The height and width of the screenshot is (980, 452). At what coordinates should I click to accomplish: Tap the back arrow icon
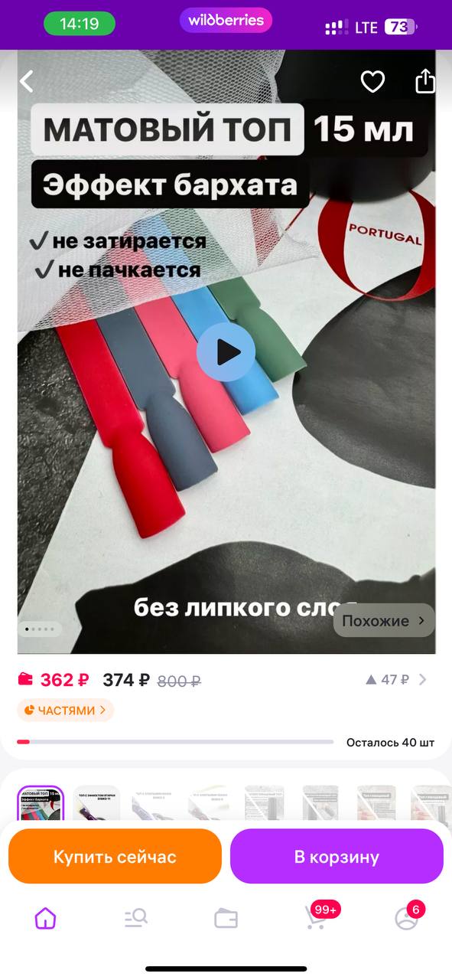tap(28, 81)
